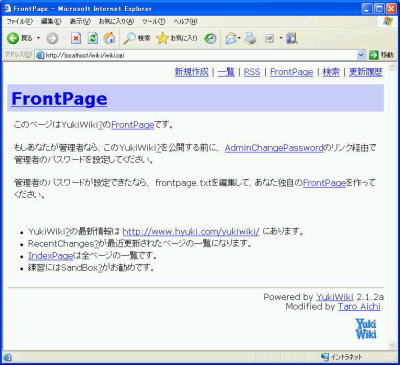Open the ヘルプ(H) menu
The image size is (400, 365).
pyautogui.click(x=185, y=22)
